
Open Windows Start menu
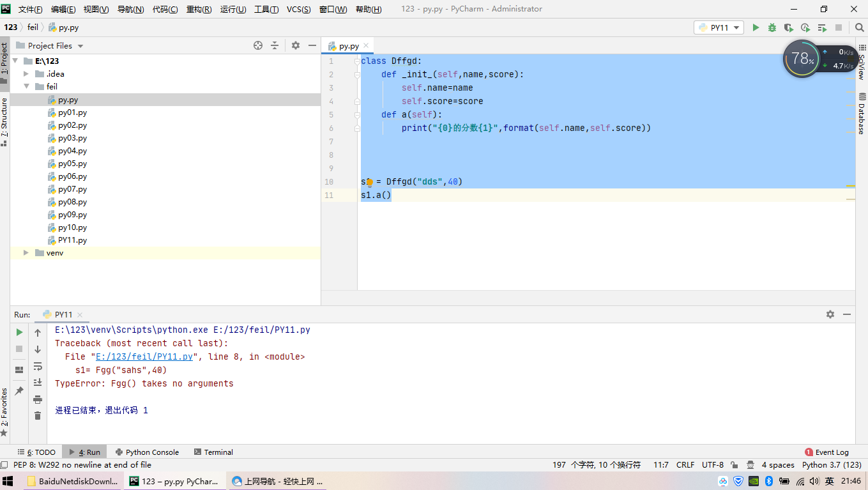pos(8,481)
